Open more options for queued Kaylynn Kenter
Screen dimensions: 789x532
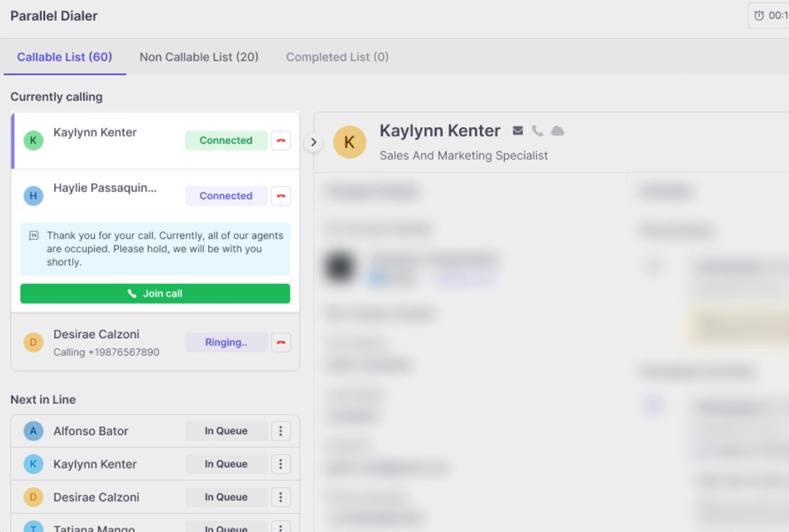pos(281,464)
